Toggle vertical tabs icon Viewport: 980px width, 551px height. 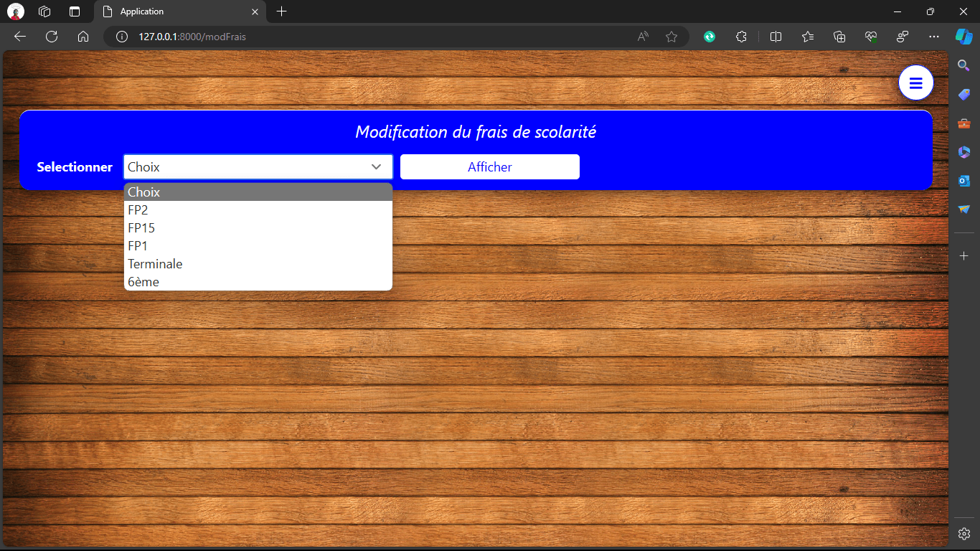[75, 11]
